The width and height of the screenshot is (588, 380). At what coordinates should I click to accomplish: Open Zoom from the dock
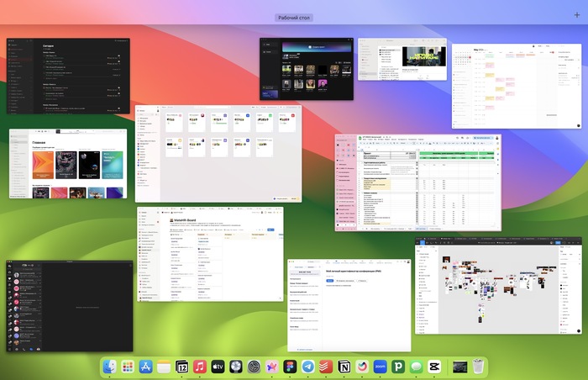(379, 367)
